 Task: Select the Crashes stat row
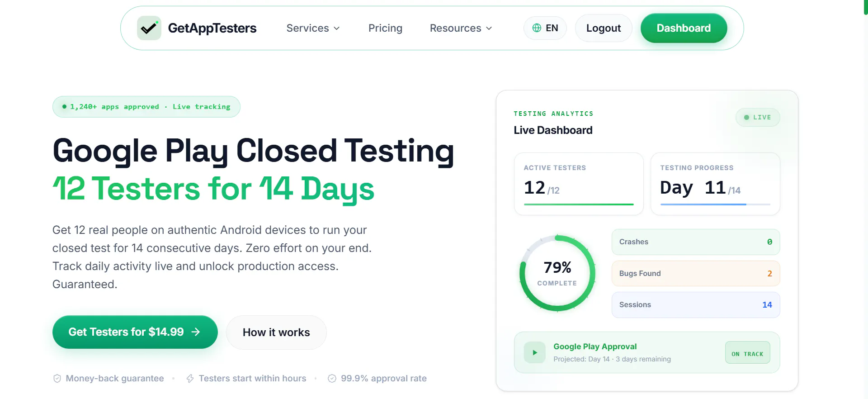point(696,242)
